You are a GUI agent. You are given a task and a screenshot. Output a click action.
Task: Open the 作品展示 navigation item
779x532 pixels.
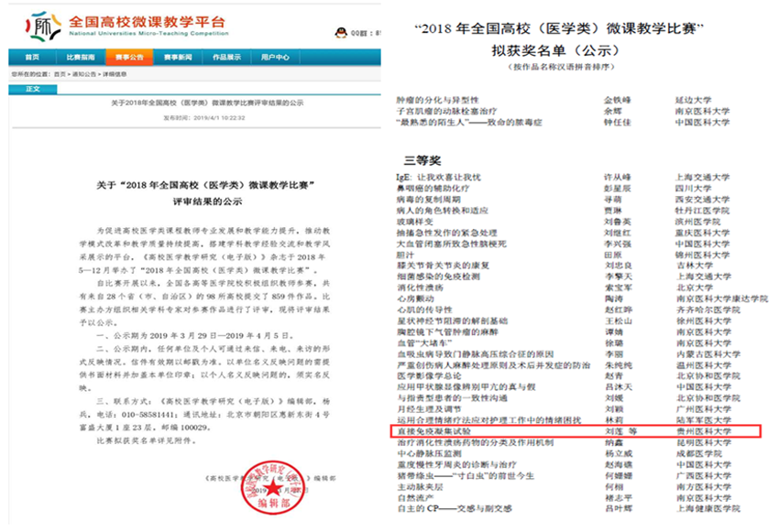[226, 57]
